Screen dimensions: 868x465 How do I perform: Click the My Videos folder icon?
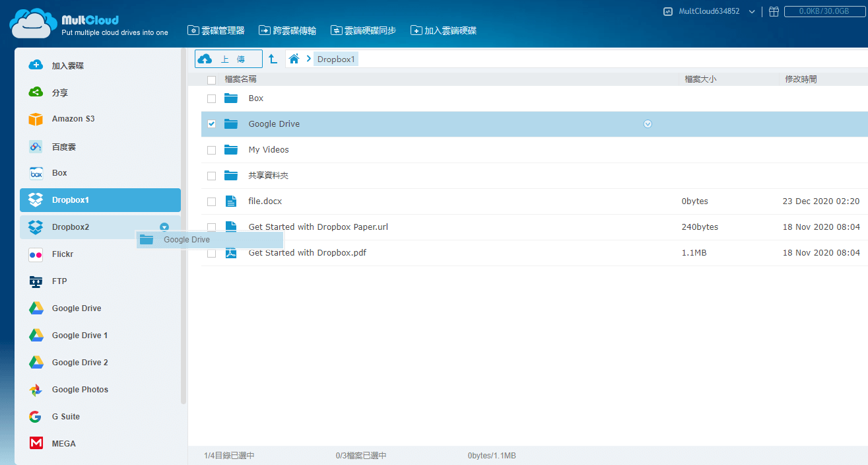tap(230, 150)
